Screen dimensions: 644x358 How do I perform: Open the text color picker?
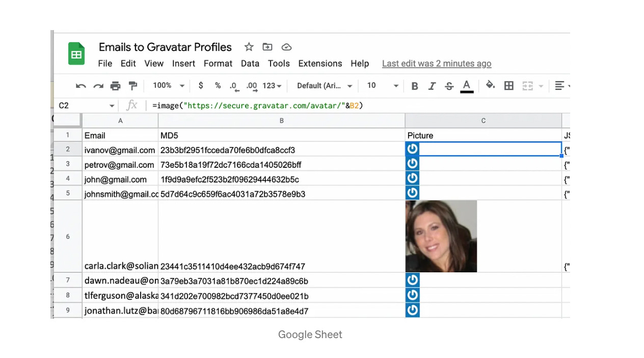467,86
